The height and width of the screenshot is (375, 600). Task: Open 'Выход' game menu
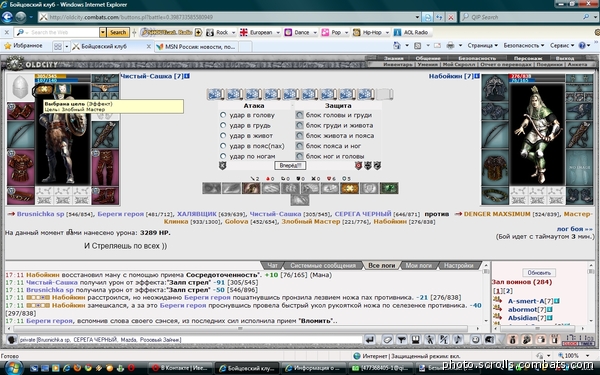(565, 58)
